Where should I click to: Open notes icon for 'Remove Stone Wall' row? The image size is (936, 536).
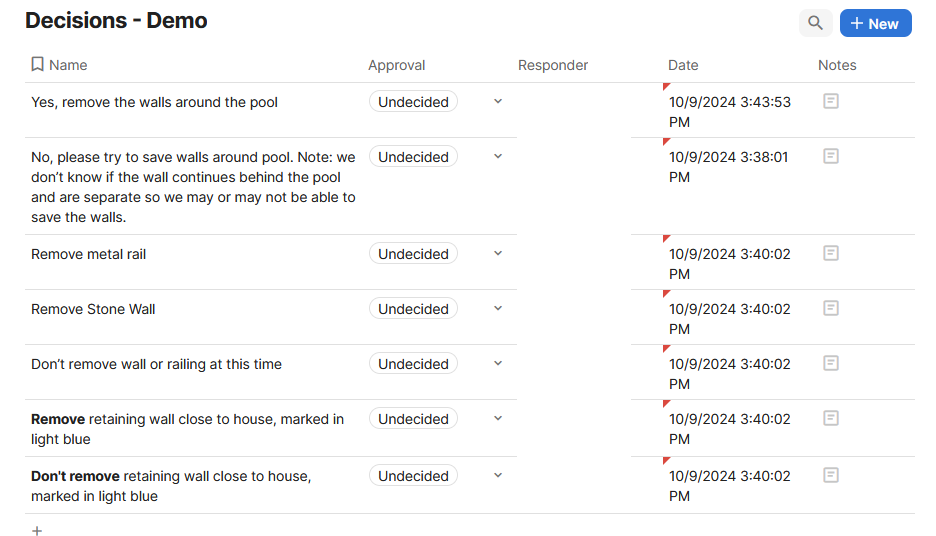[830, 308]
